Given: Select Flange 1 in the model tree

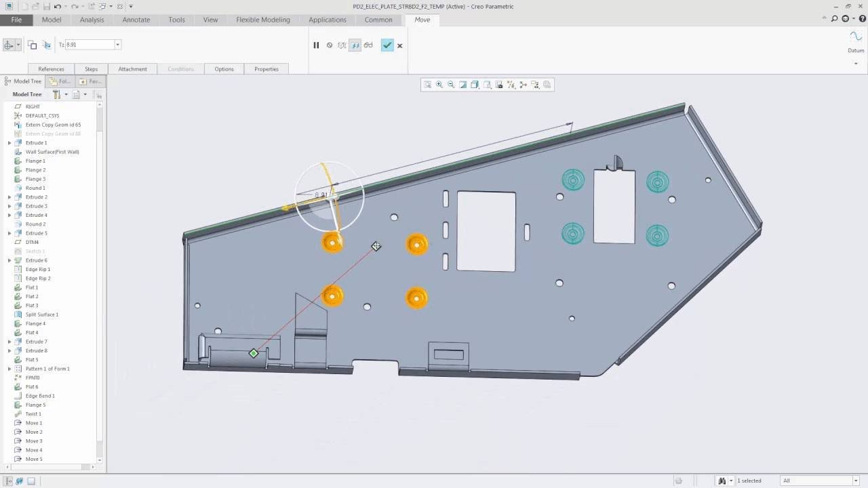Looking at the screenshot, I should click(35, 161).
